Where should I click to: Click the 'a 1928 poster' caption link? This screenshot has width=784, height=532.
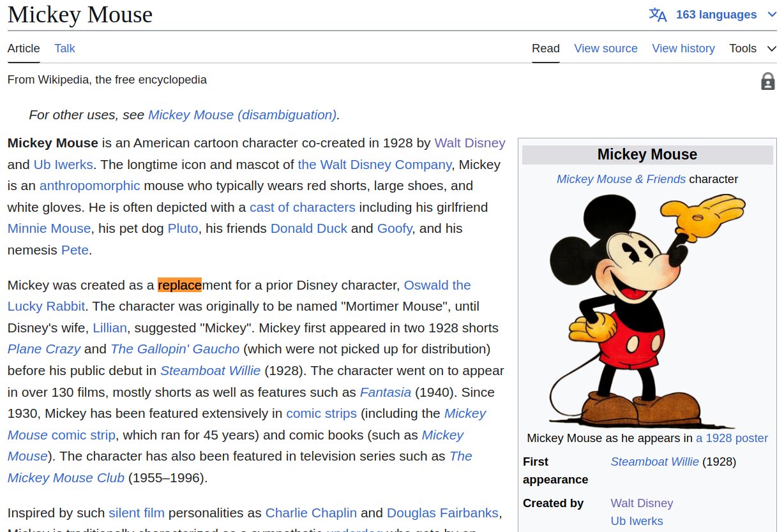732,438
